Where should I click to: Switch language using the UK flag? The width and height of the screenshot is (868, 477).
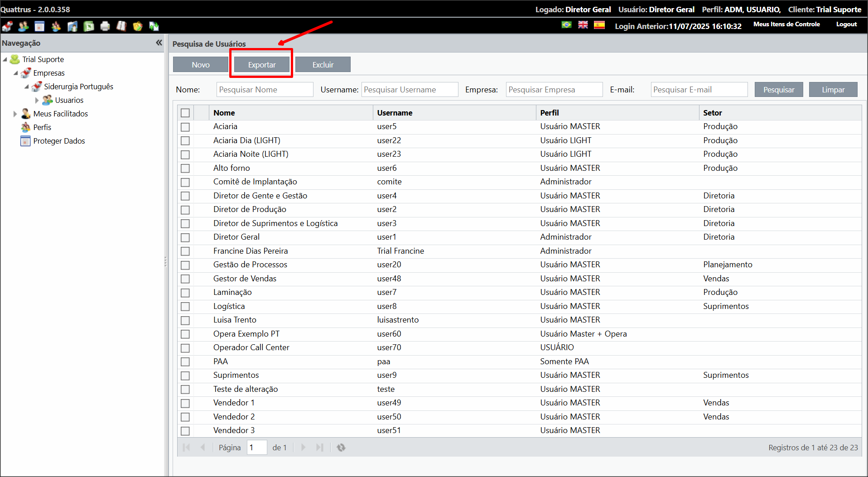583,25
